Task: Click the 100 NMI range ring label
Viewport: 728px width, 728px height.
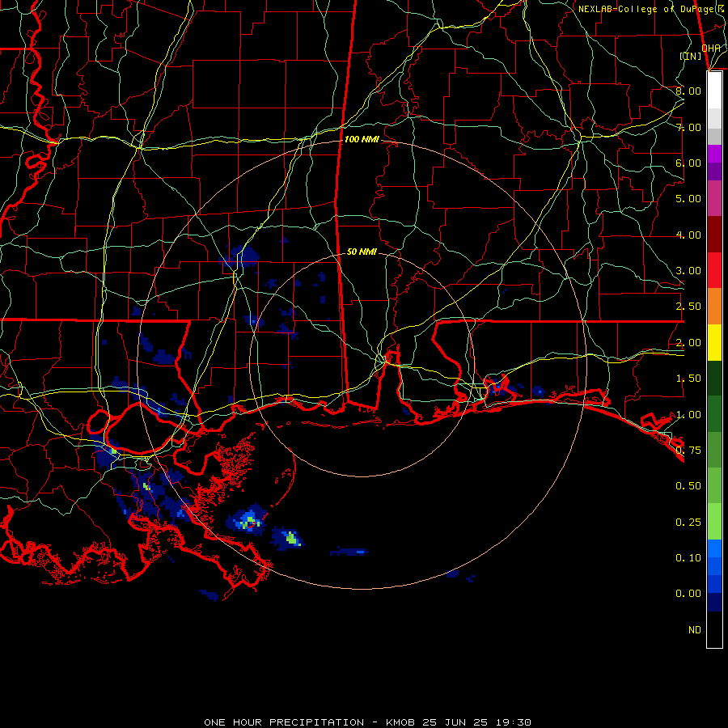Action: click(x=362, y=139)
